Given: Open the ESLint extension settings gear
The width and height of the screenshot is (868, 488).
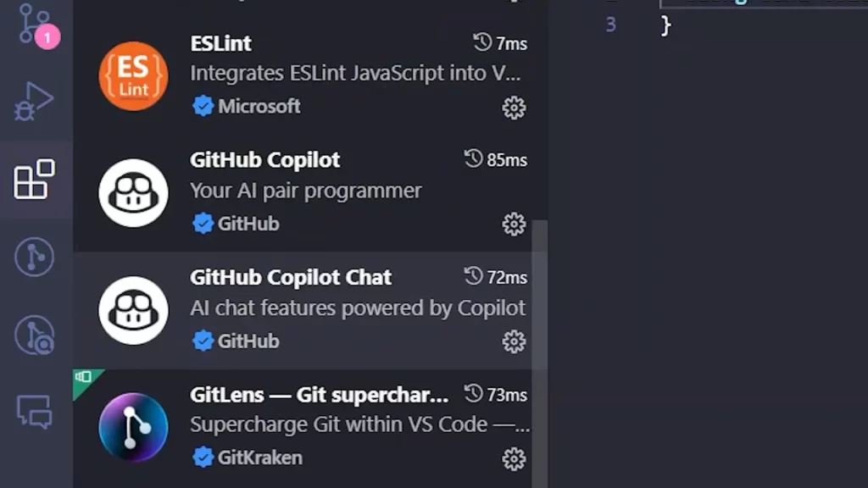Looking at the screenshot, I should click(514, 108).
